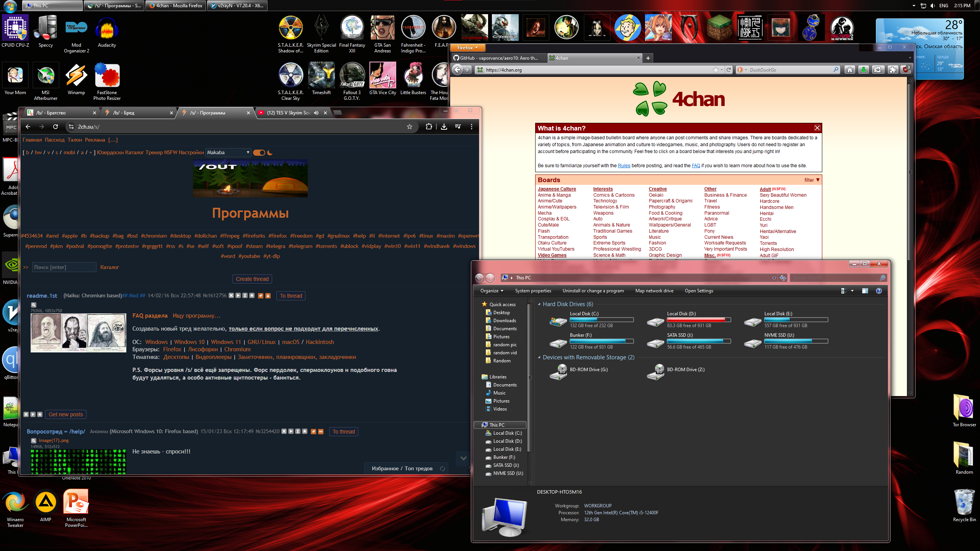Collapse Devices with Removable Storage group

(539, 357)
